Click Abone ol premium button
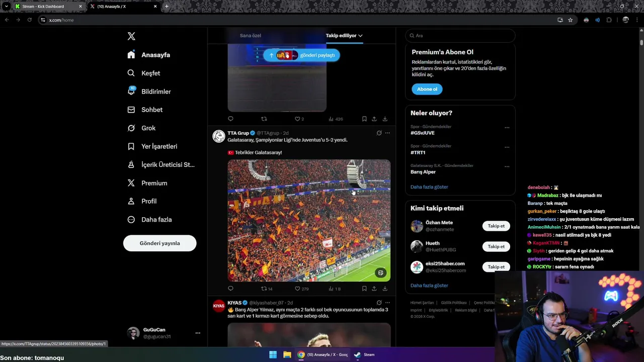This screenshot has width=644, height=362. pyautogui.click(x=427, y=89)
